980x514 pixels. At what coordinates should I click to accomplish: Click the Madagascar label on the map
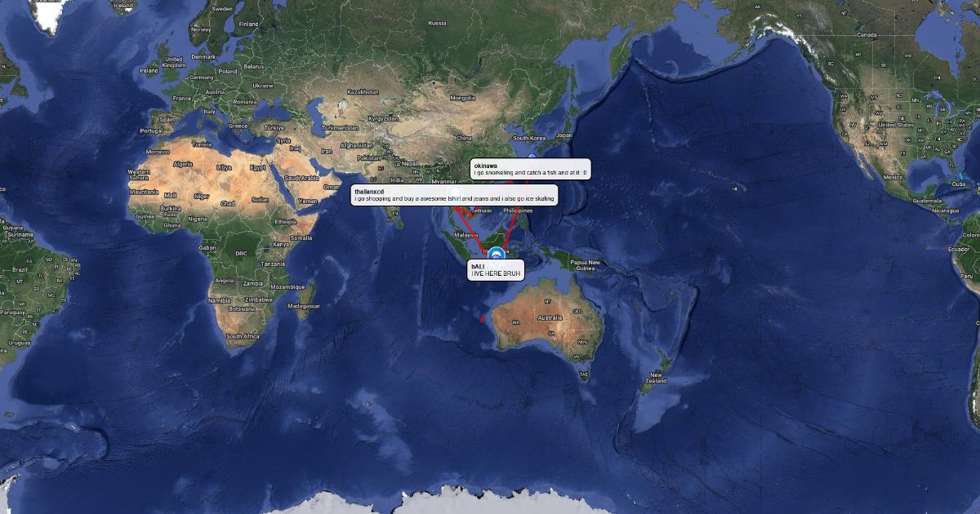click(303, 305)
